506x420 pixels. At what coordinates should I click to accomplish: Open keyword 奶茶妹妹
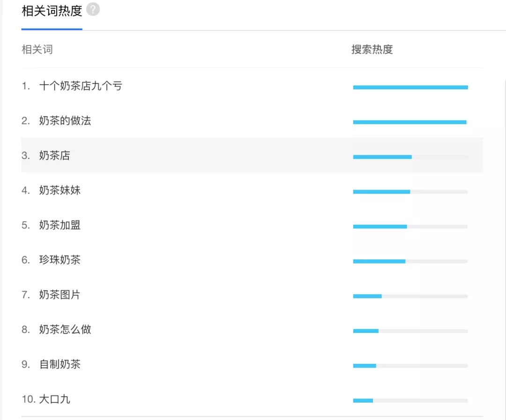coord(60,190)
